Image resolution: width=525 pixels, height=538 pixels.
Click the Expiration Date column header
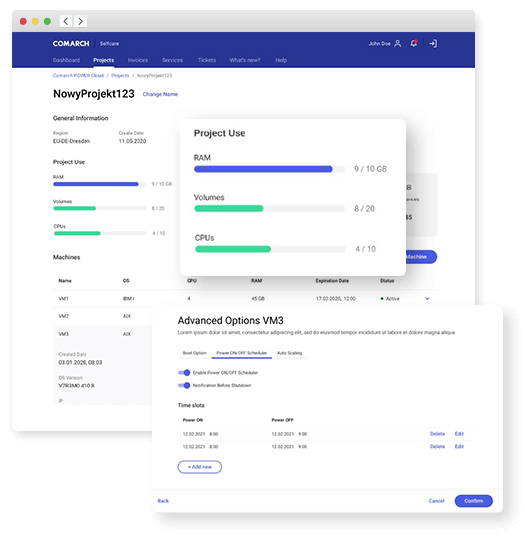coord(332,281)
